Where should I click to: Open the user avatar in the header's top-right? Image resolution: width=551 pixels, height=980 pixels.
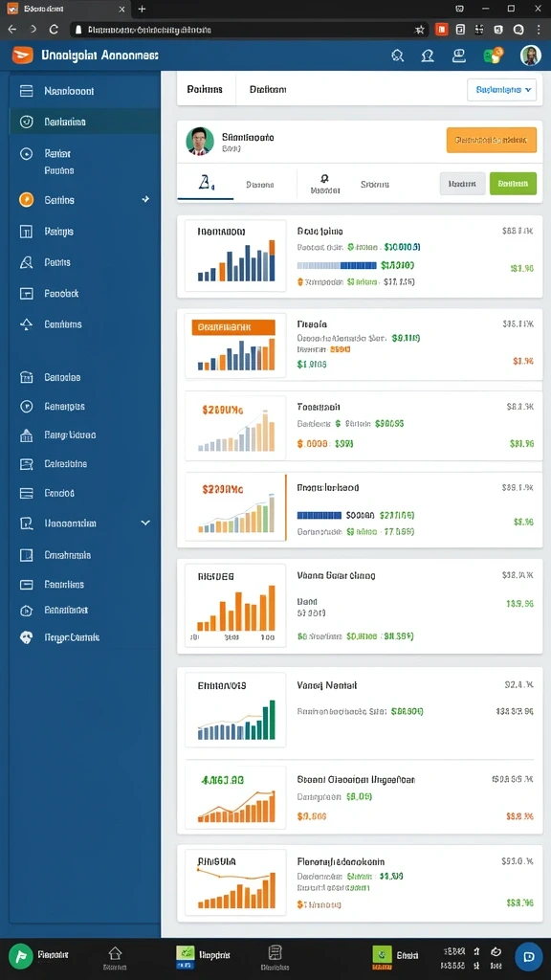coord(530,56)
